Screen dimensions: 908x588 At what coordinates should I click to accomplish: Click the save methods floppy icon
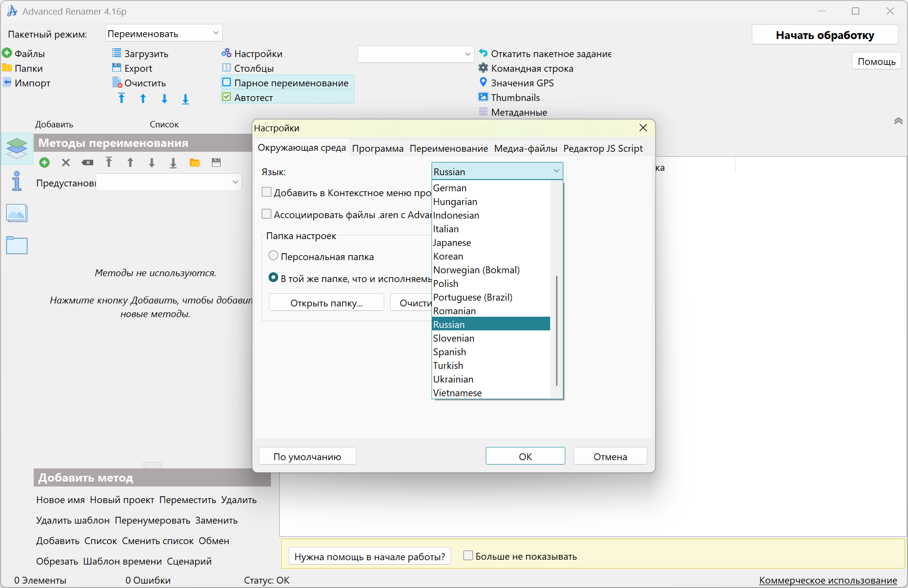[216, 162]
